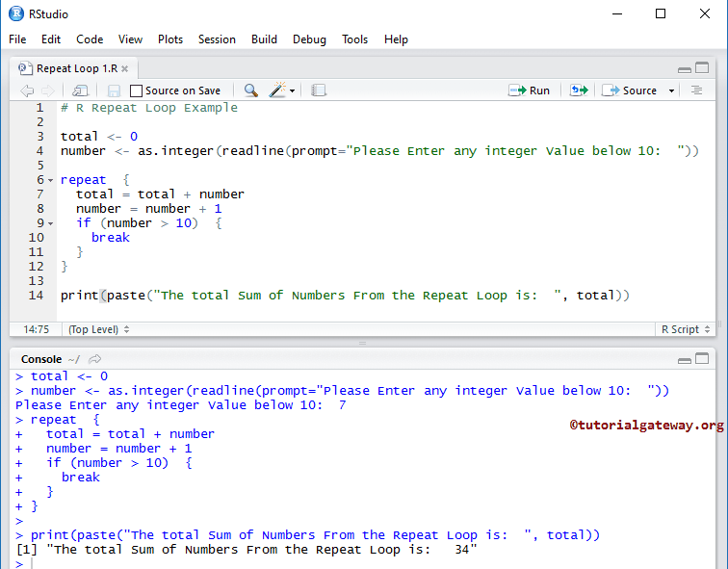Collapse the repeat block fold at line 6
This screenshot has height=569, width=728.
[x=50, y=180]
